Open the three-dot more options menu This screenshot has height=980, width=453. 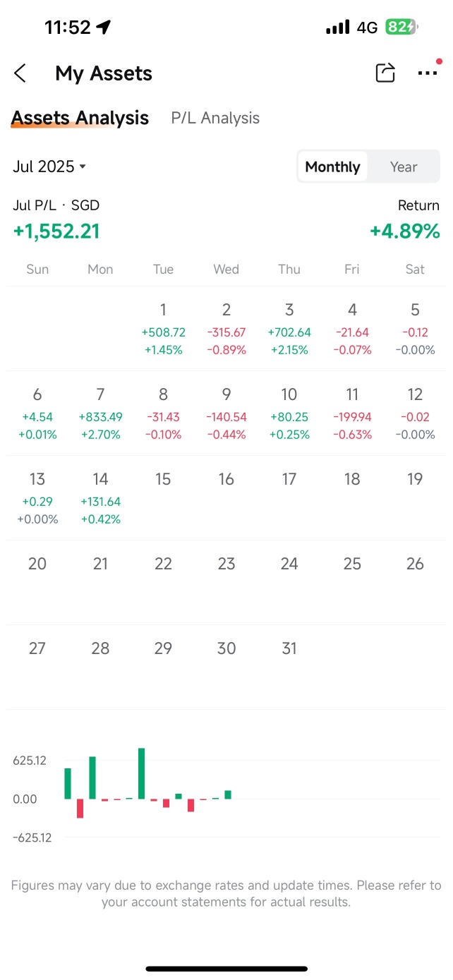click(428, 73)
